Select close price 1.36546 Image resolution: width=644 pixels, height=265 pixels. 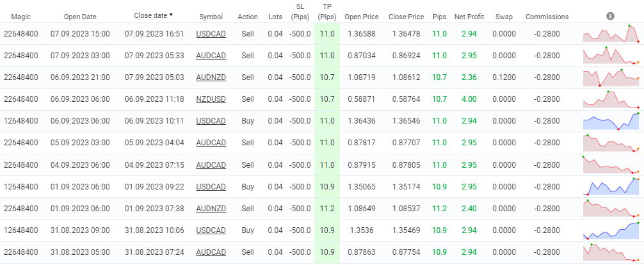tap(407, 121)
